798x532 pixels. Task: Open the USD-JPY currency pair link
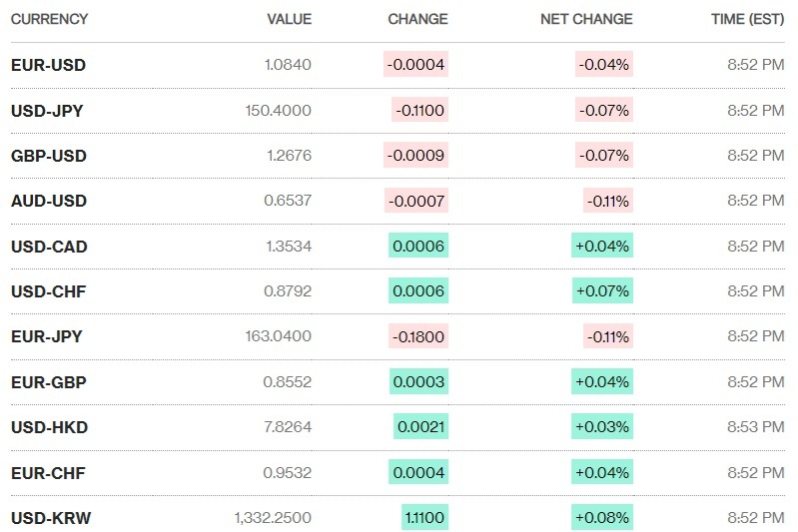point(47,111)
